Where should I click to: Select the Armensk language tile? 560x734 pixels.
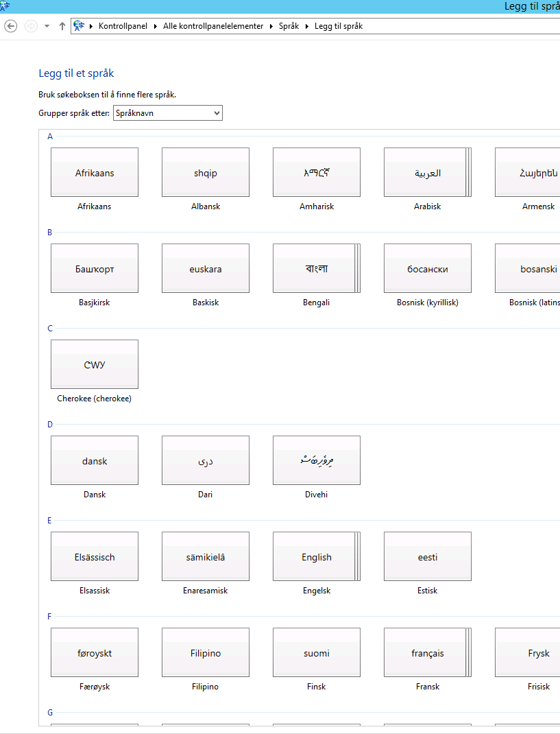pyautogui.click(x=528, y=172)
